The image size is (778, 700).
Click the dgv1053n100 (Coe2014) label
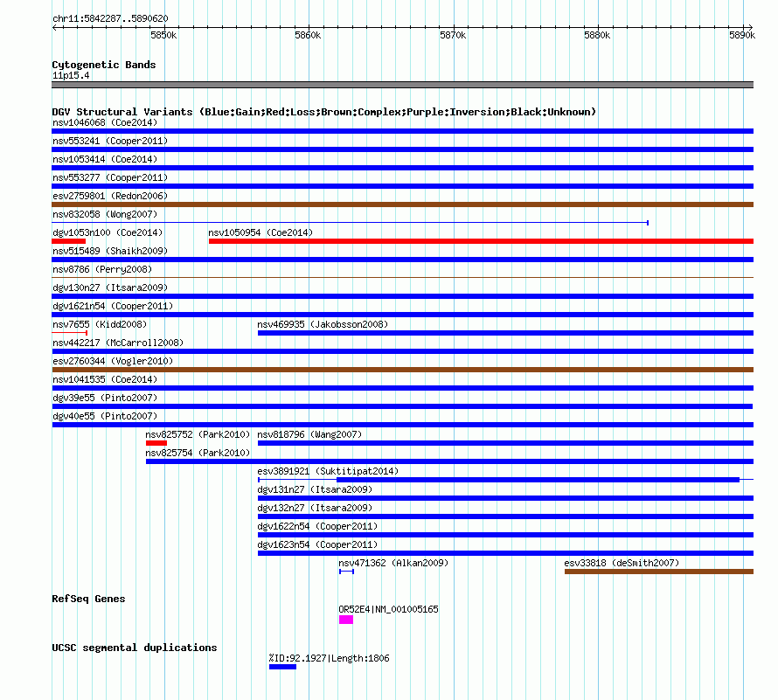(108, 232)
